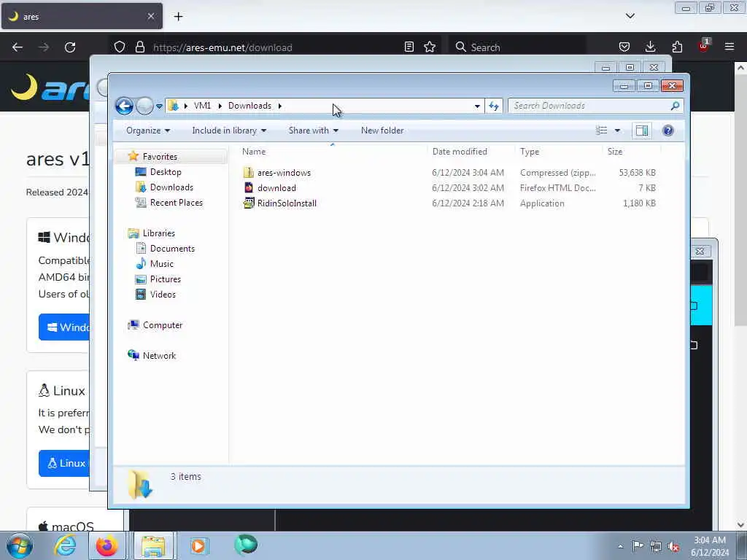747x560 pixels.
Task: Click the site padlock icon
Action: (x=139, y=47)
